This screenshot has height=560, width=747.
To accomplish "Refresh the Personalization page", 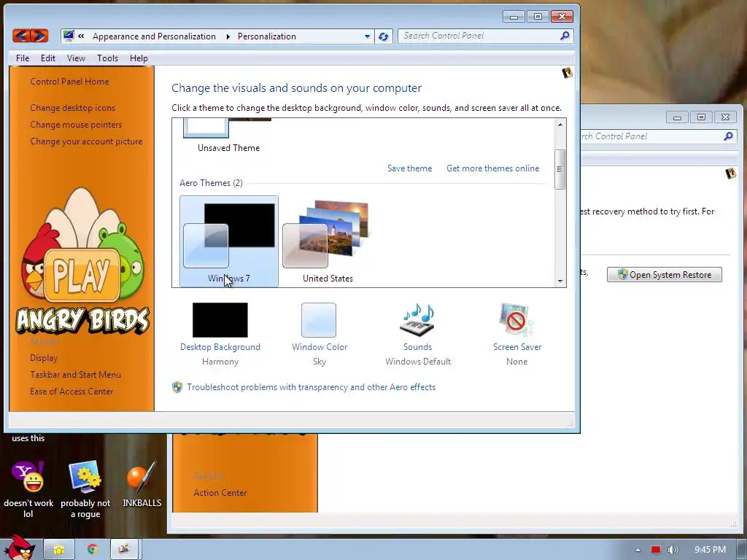I will (x=384, y=36).
